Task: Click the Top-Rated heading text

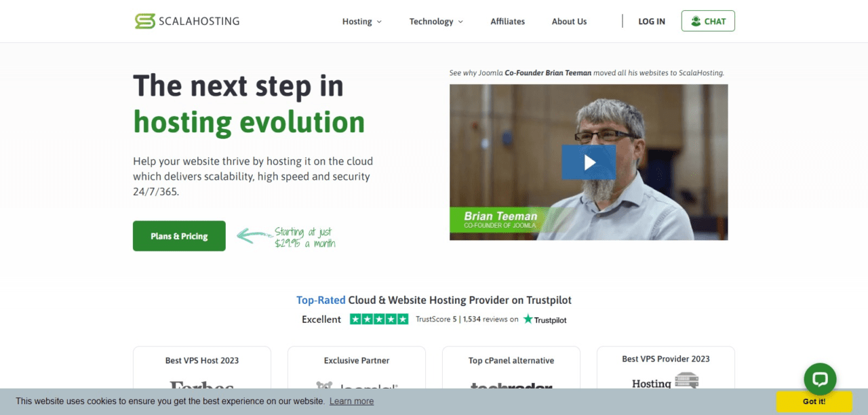Action: point(321,300)
